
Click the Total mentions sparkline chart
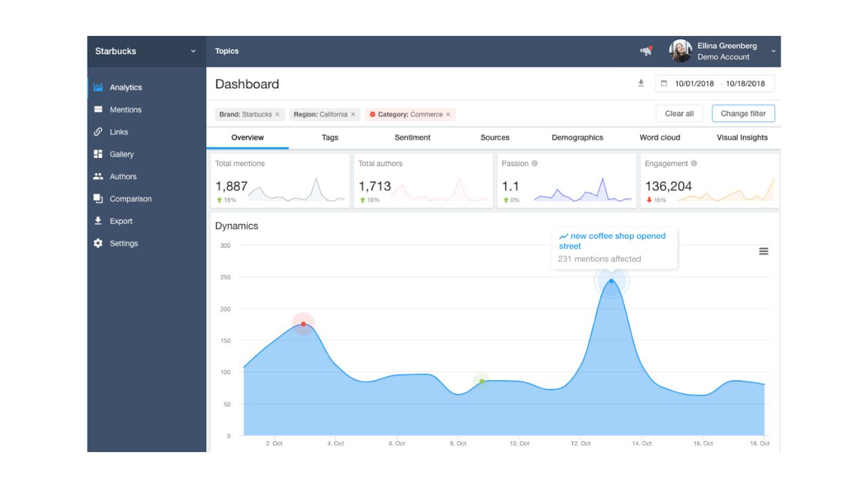pyautogui.click(x=296, y=190)
